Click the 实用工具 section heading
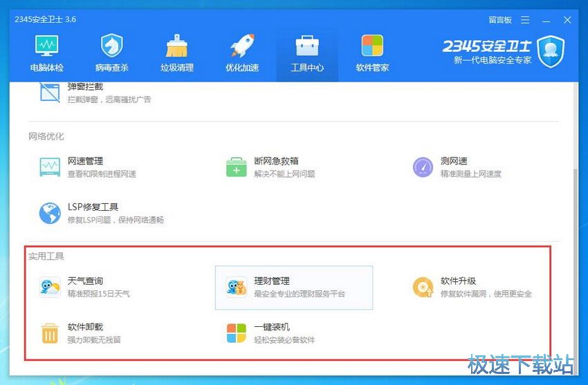The height and width of the screenshot is (385, 588). (x=46, y=256)
